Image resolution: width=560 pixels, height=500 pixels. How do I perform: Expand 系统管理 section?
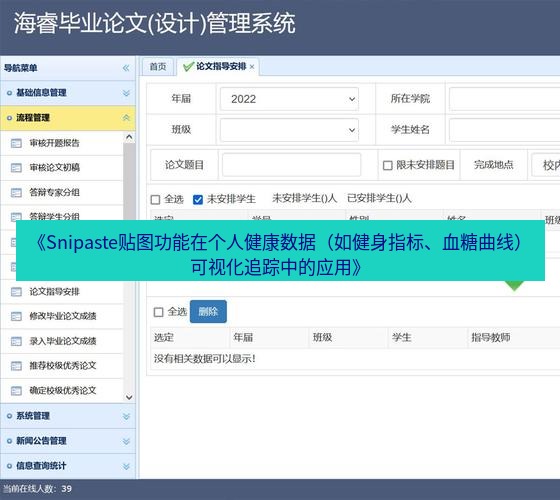[x=68, y=416]
